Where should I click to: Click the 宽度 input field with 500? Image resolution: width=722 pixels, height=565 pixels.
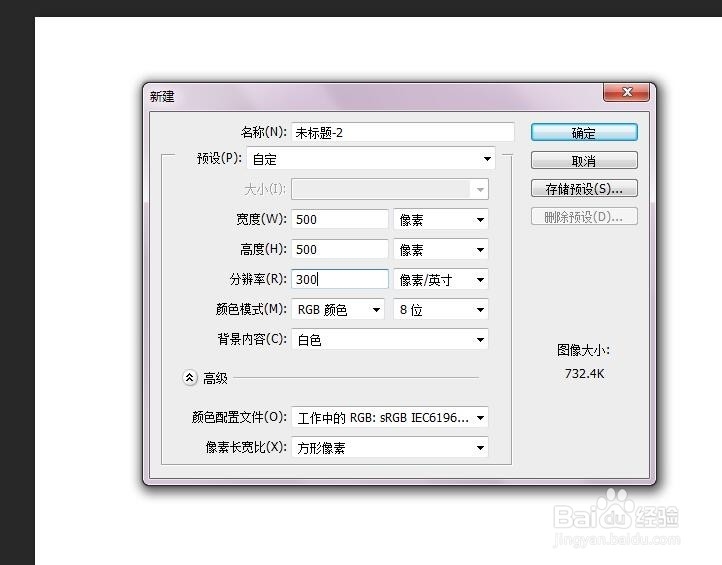coord(340,219)
